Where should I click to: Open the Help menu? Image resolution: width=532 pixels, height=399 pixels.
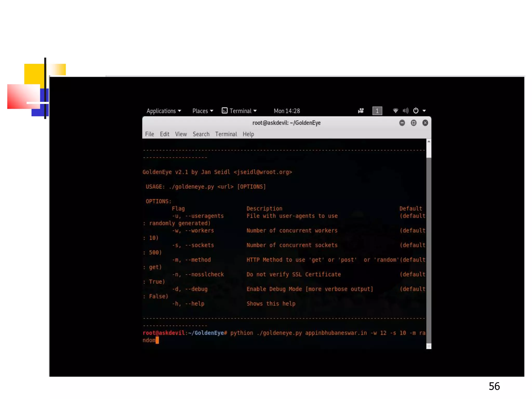click(x=248, y=134)
